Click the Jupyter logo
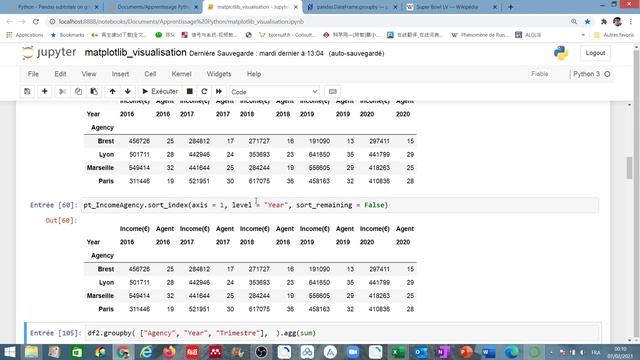640x360 pixels. [x=49, y=53]
